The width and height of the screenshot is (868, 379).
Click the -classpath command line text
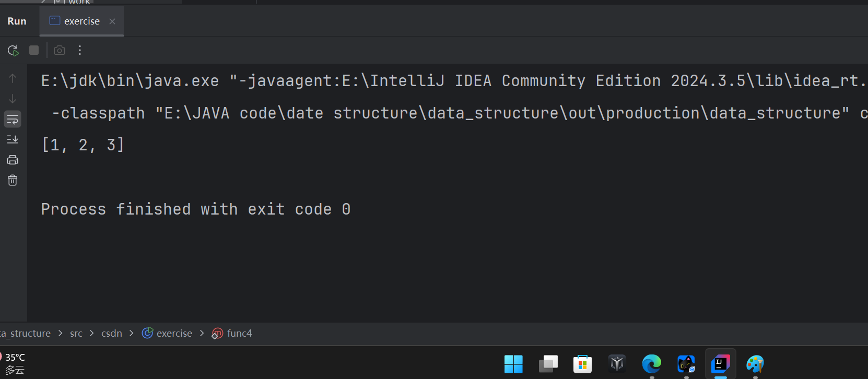tap(460, 113)
